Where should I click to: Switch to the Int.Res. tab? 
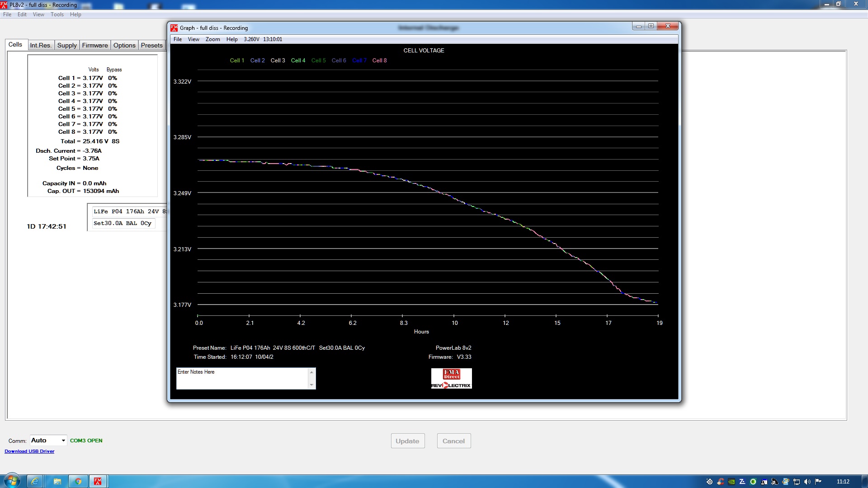coord(41,45)
